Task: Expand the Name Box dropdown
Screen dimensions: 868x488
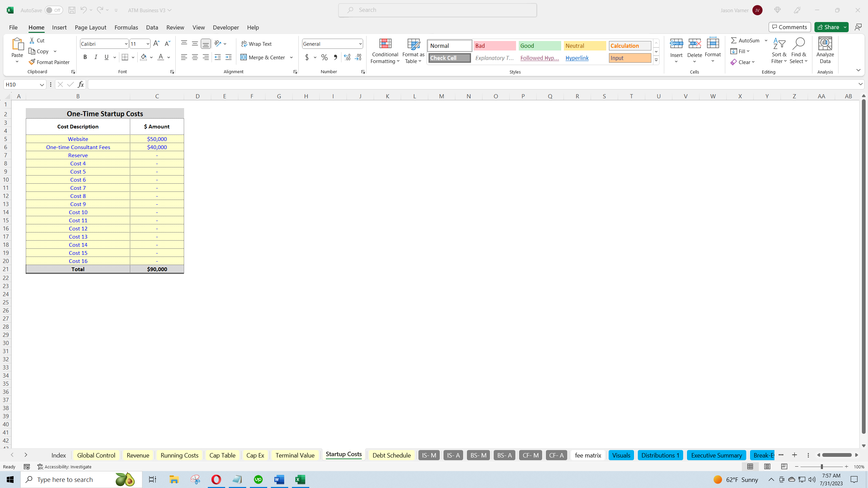Action: point(42,84)
